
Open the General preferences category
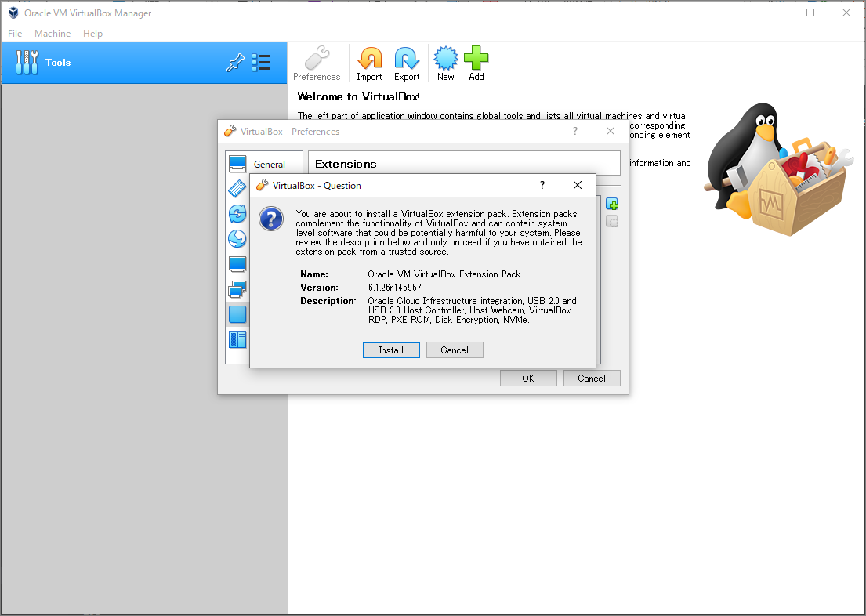pos(265,164)
